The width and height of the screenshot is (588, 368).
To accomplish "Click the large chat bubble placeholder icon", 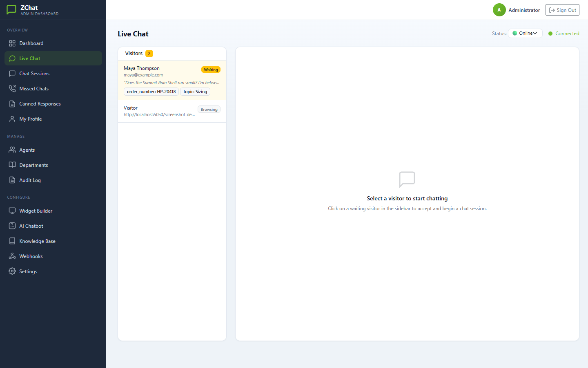I will click(407, 180).
